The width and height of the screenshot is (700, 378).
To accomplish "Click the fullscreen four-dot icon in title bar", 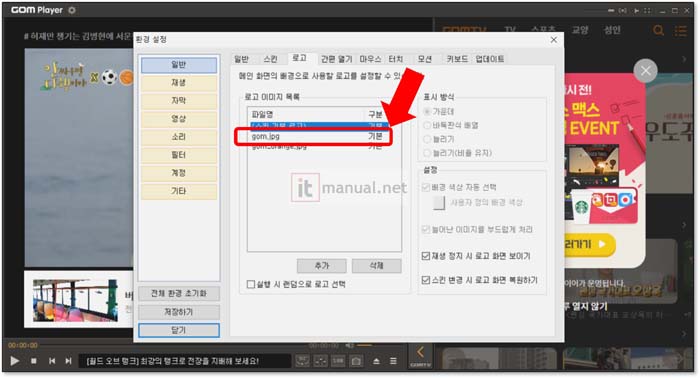I will [x=648, y=10].
